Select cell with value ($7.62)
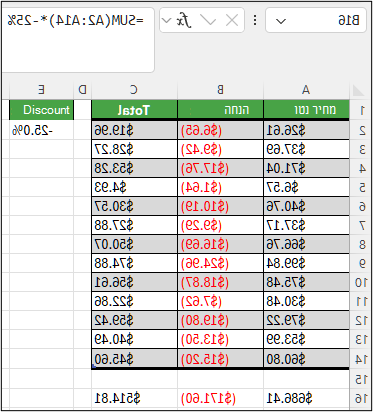The image size is (373, 412). [x=220, y=301]
